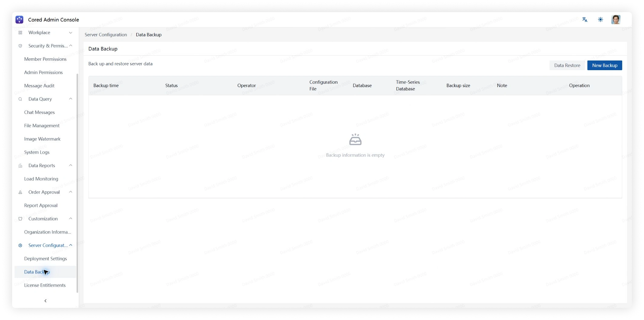644x320 pixels.
Task: Collapse the sidebar with the left arrow
Action: click(45, 301)
